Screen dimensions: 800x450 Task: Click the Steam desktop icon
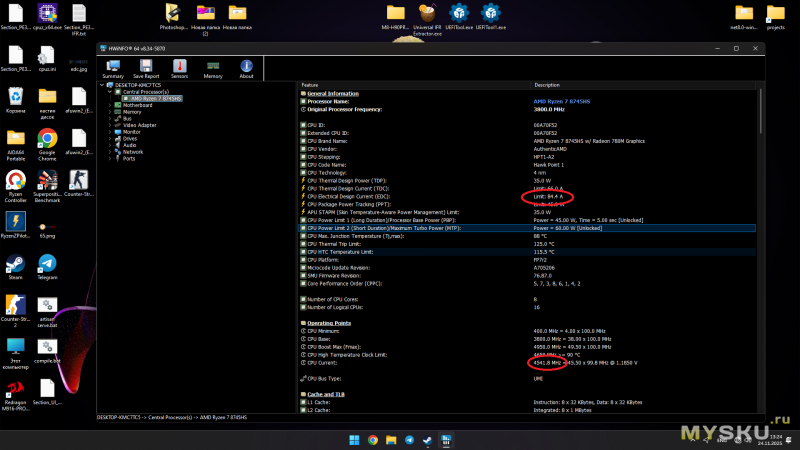tap(15, 266)
